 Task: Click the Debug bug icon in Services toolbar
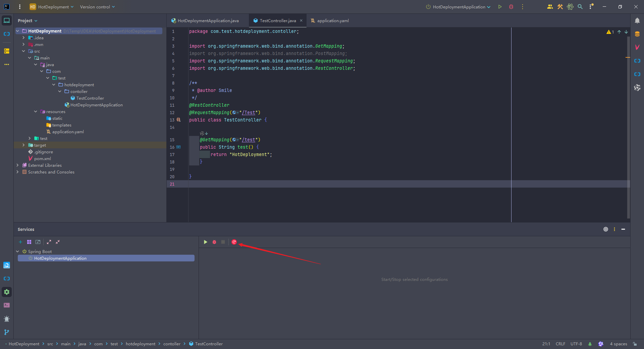pyautogui.click(x=214, y=242)
